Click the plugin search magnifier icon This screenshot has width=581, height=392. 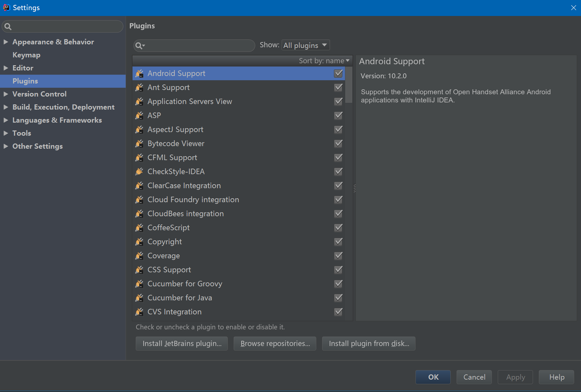[x=140, y=46]
